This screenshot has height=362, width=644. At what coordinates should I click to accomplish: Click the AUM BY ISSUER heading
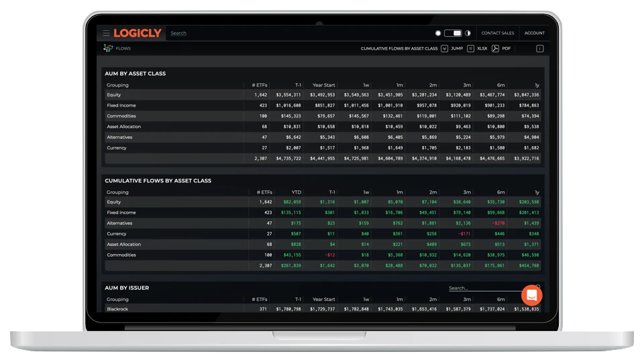tap(127, 288)
